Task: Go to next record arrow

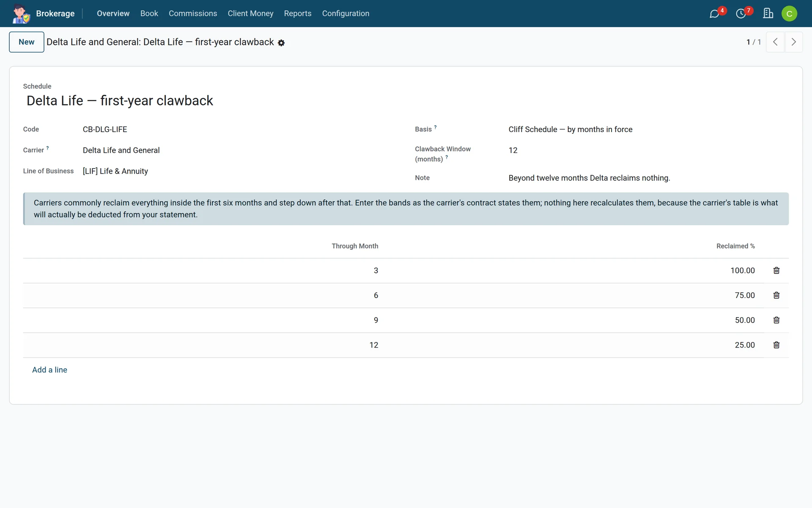Action: (x=793, y=42)
